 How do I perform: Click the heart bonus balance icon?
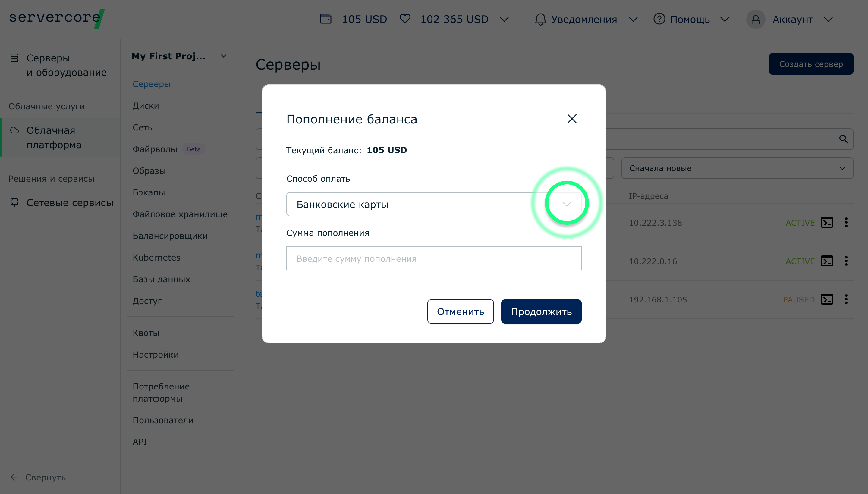point(405,19)
